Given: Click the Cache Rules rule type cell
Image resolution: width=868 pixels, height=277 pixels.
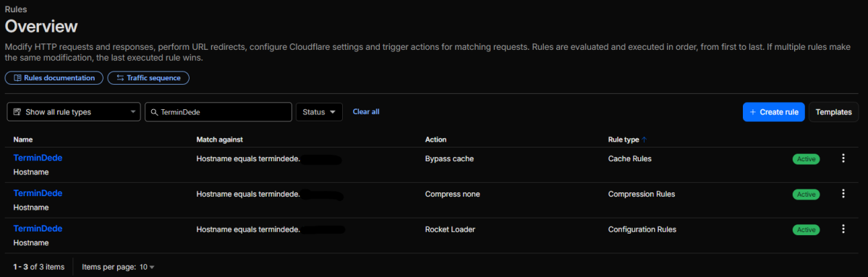Looking at the screenshot, I should click(630, 158).
